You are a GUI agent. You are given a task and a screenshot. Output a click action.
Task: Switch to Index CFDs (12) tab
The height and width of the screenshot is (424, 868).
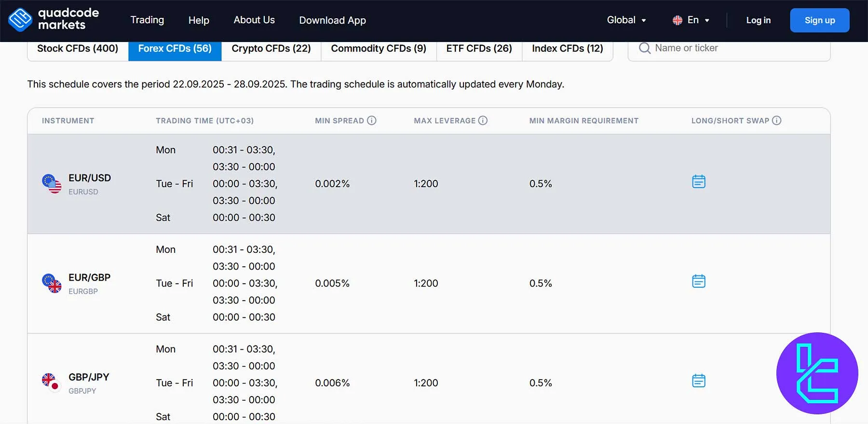(567, 49)
